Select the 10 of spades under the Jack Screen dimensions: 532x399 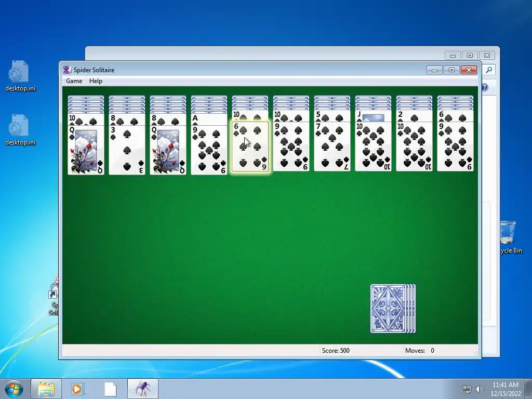373,147
